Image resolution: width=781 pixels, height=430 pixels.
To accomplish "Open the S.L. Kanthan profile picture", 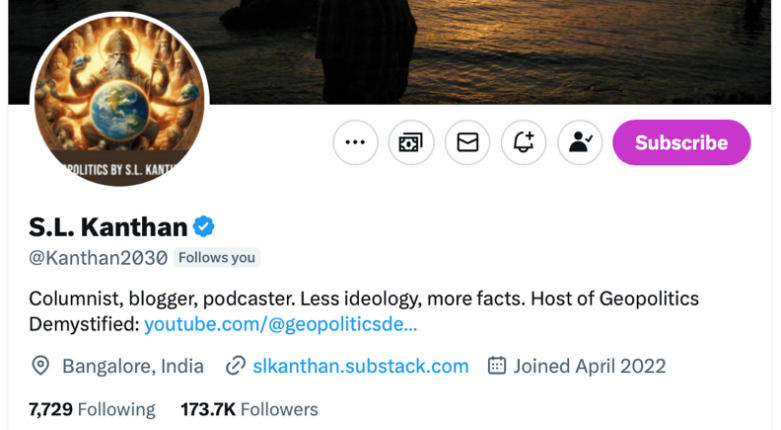I will [x=119, y=100].
